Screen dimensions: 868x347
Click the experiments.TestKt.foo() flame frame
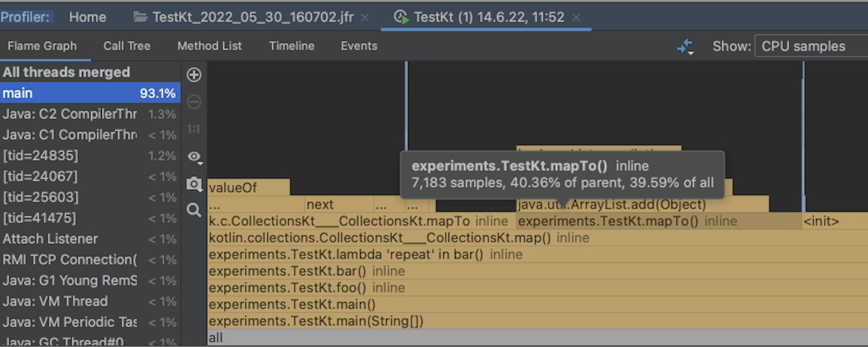(x=288, y=288)
